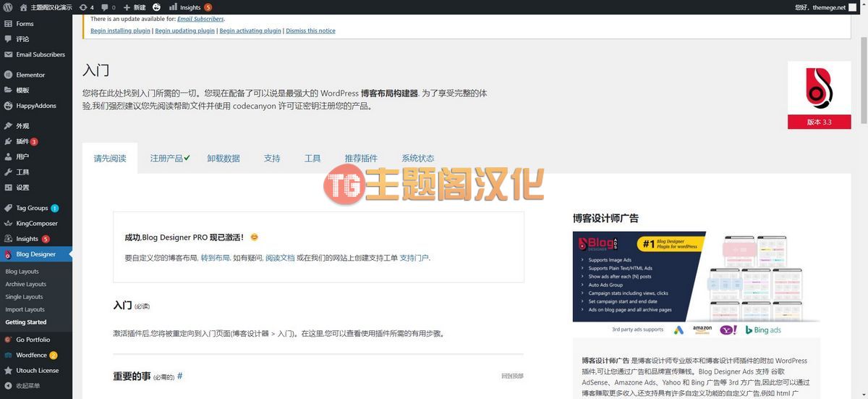Image resolution: width=868 pixels, height=399 pixels.
Task: Open Wordfence sidebar icon
Action: coord(8,355)
